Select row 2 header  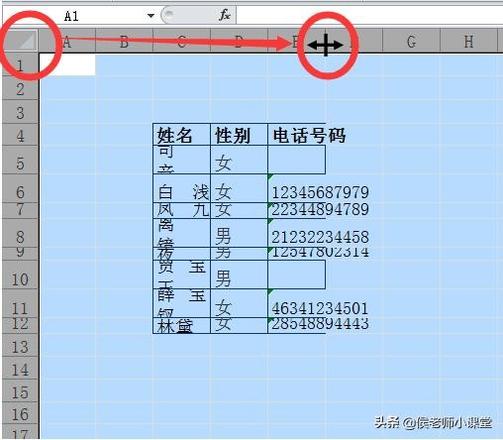click(x=20, y=89)
